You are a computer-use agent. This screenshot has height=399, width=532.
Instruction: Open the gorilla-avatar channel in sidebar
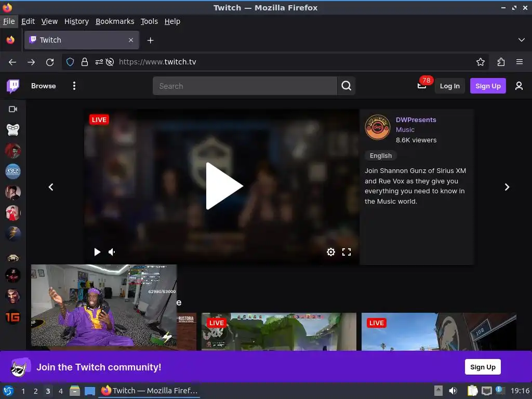pyautogui.click(x=13, y=129)
